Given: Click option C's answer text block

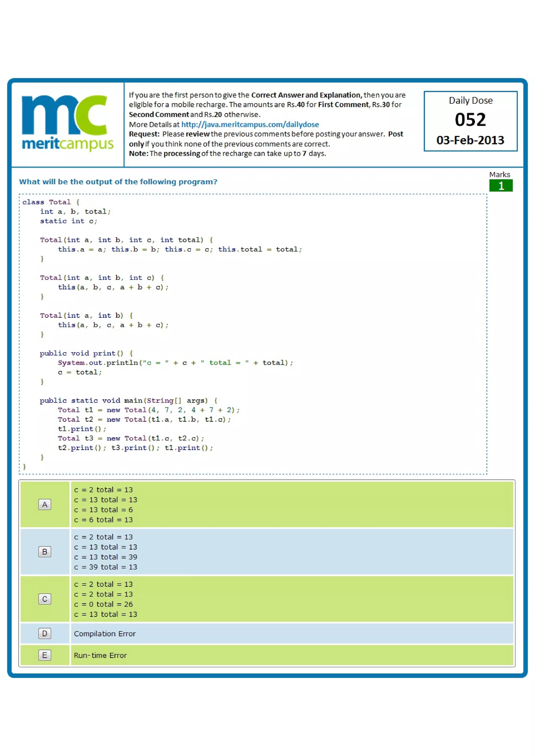Looking at the screenshot, I should [106, 599].
